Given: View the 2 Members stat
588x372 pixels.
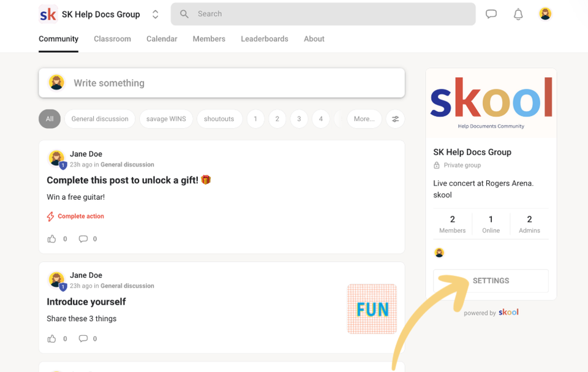Looking at the screenshot, I should [x=452, y=224].
